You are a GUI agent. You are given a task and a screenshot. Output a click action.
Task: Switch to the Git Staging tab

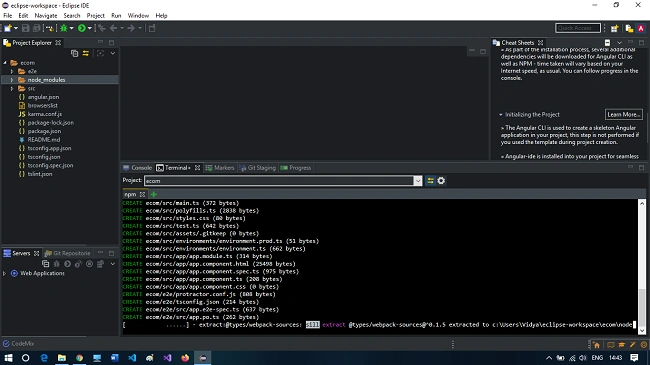click(x=258, y=168)
